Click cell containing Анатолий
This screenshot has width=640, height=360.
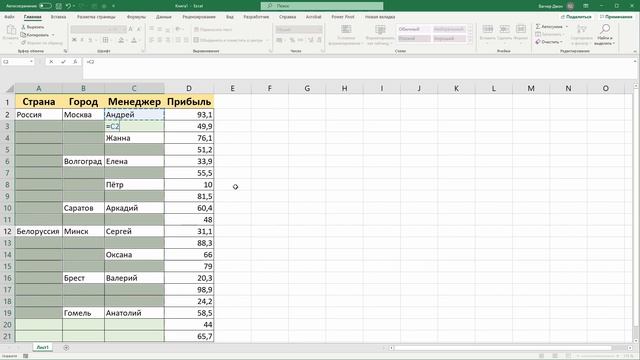point(134,313)
